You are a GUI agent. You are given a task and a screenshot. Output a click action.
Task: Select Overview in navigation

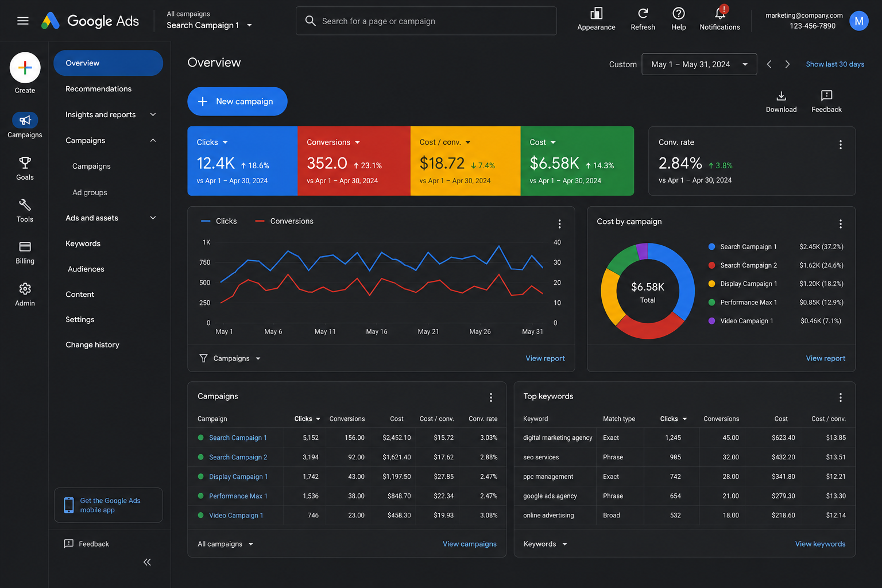108,63
